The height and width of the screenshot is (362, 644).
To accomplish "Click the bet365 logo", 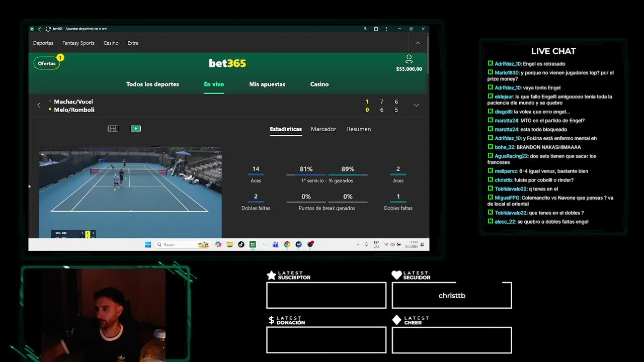I will [227, 63].
